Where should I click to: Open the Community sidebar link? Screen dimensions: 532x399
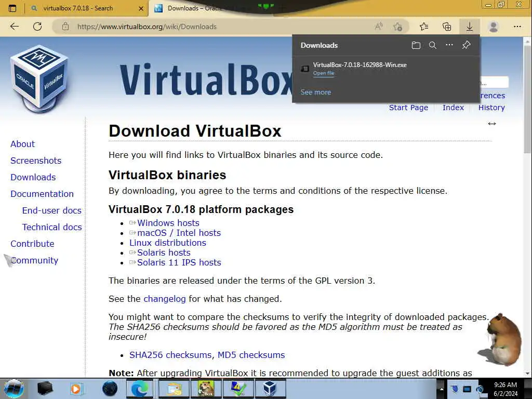(34, 260)
